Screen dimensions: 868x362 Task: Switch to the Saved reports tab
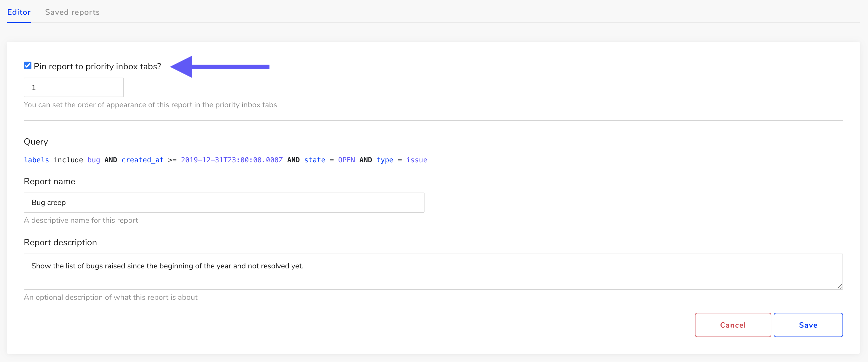pos(72,12)
